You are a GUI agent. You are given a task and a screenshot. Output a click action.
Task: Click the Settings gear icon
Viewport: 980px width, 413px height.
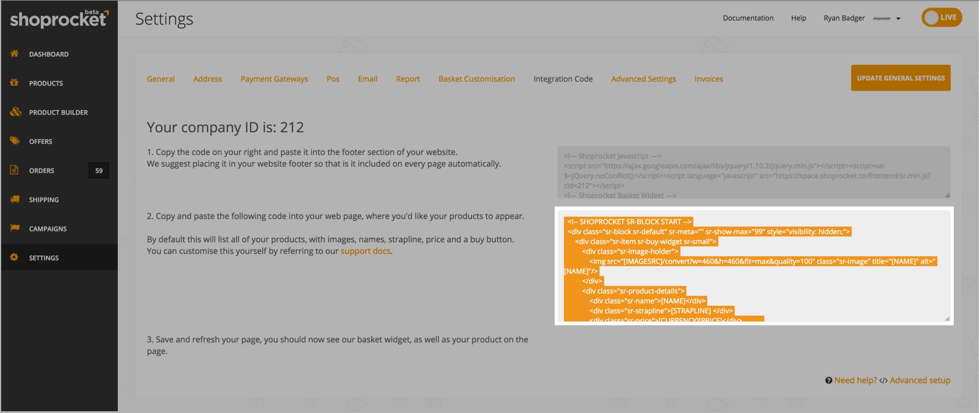point(15,257)
